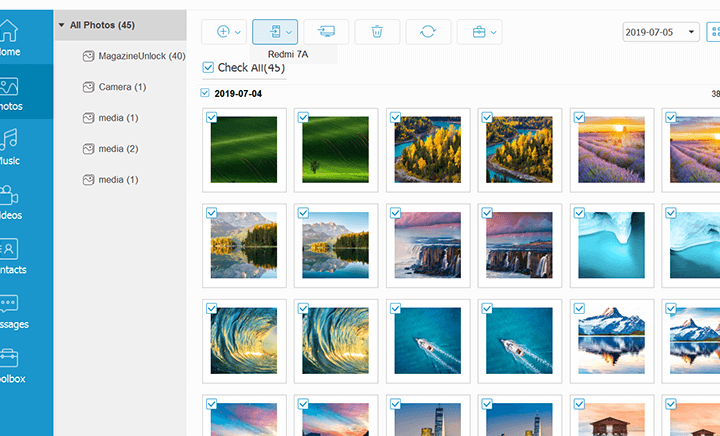The width and height of the screenshot is (720, 436).
Task: Click the Add (plus) toolbar button
Action: (223, 32)
